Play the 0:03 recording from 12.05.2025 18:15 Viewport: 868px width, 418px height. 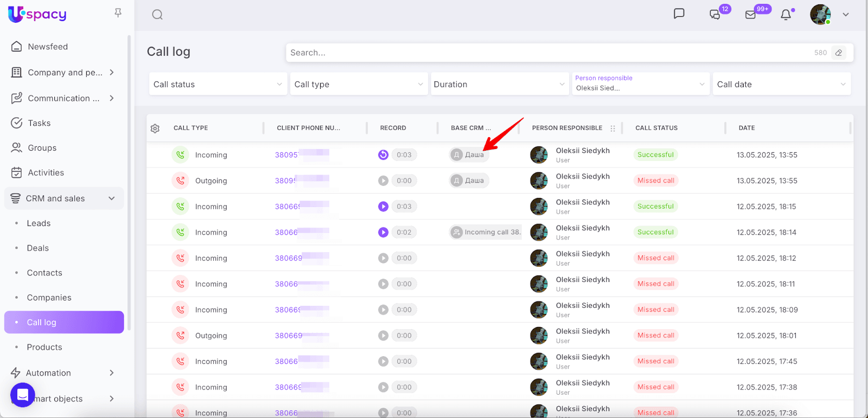(383, 207)
